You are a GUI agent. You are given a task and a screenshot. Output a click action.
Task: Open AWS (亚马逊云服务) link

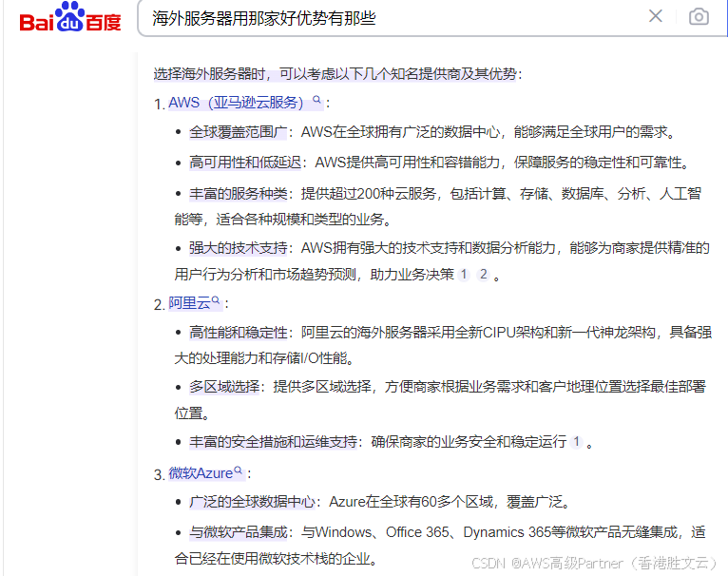(x=236, y=103)
